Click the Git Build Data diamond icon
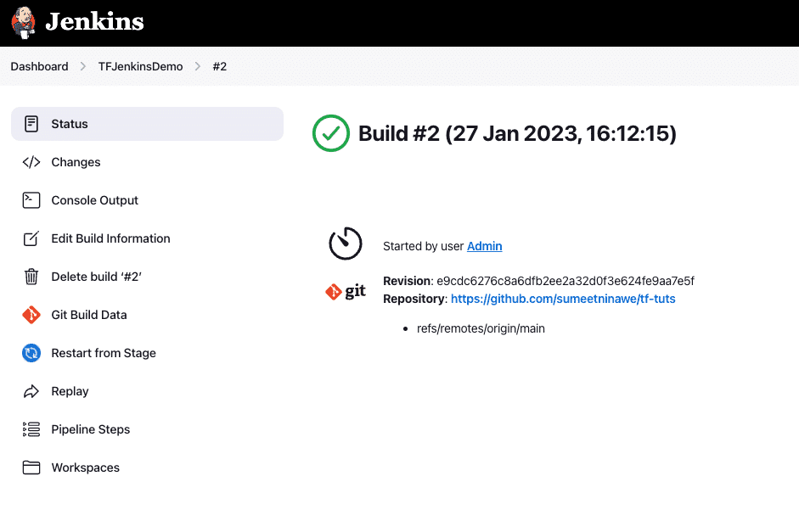The height and width of the screenshot is (532, 799). 31,315
